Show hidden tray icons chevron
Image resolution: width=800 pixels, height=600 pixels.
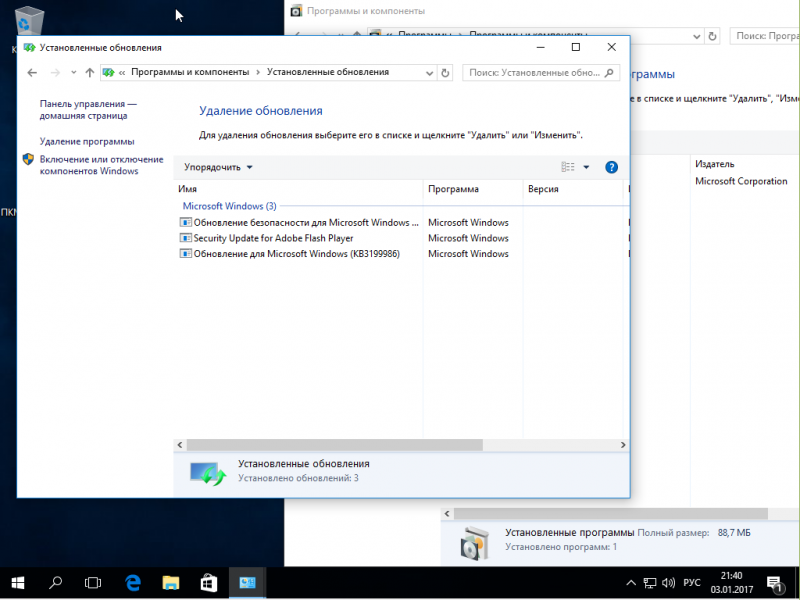(631, 583)
